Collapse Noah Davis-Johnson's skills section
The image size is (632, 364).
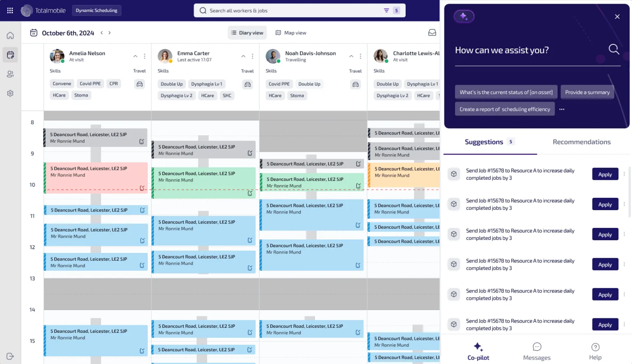351,56
